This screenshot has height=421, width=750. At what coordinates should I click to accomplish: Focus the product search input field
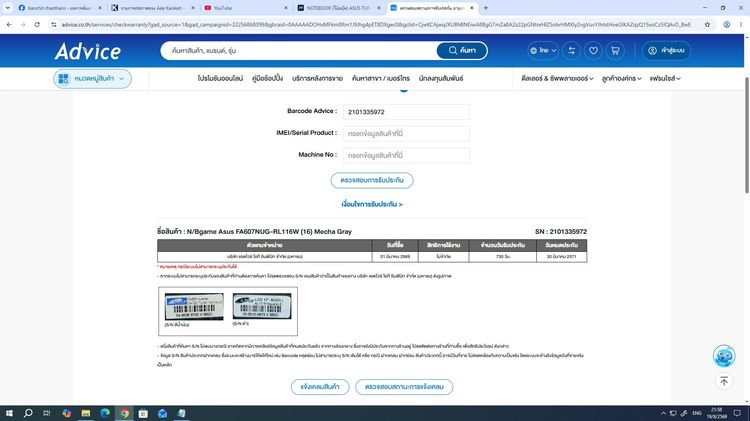click(x=299, y=50)
